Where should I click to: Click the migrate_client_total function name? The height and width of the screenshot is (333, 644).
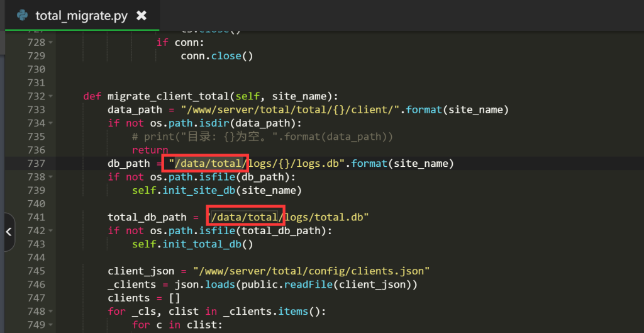(168, 96)
